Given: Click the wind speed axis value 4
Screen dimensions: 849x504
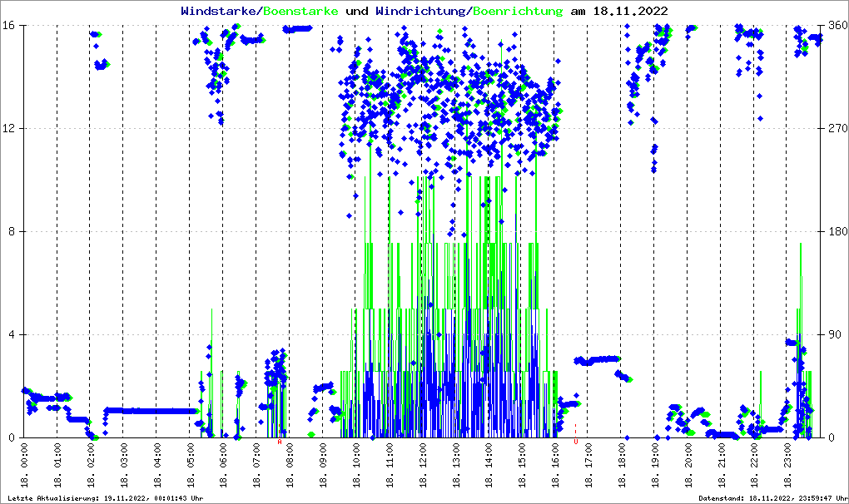Looking at the screenshot, I should pyautogui.click(x=11, y=334).
